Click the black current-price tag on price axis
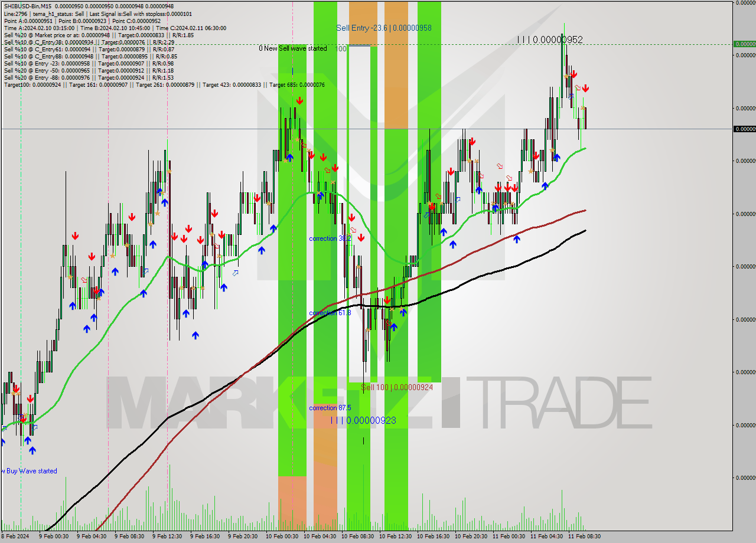Viewport: 756px width, 543px height. (x=744, y=129)
